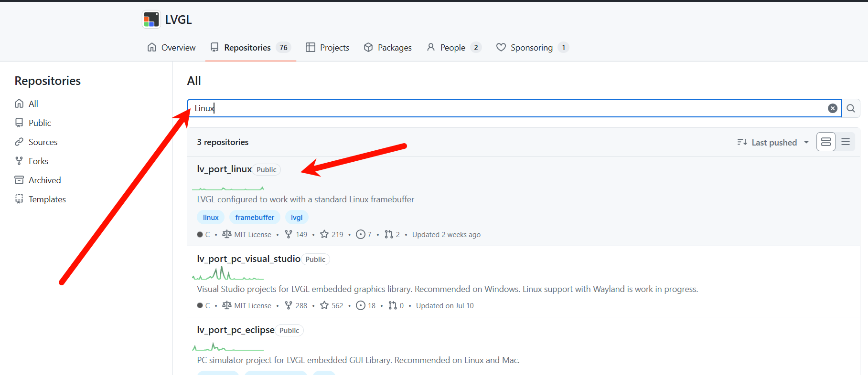View the 562 stars of lv_port_pc_visual_studio
The width and height of the screenshot is (868, 375).
332,305
